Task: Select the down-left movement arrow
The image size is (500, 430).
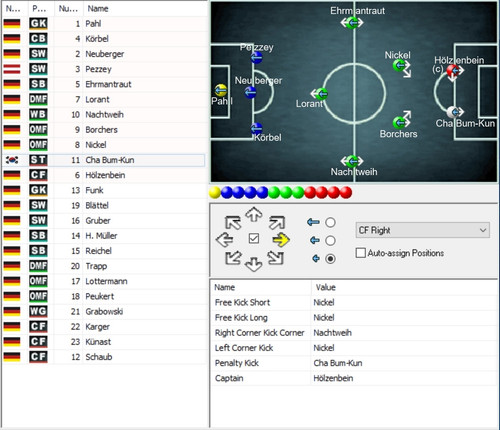Action: (233, 258)
